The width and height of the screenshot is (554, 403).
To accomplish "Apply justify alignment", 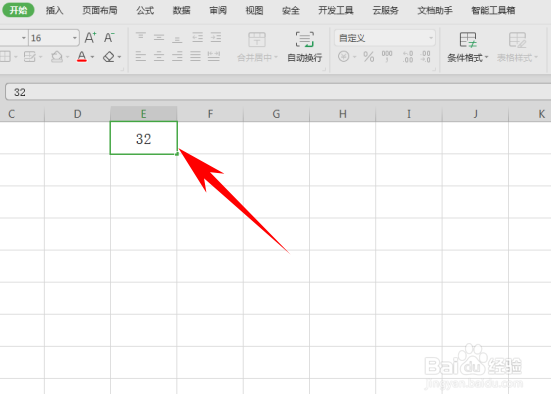I will point(195,56).
